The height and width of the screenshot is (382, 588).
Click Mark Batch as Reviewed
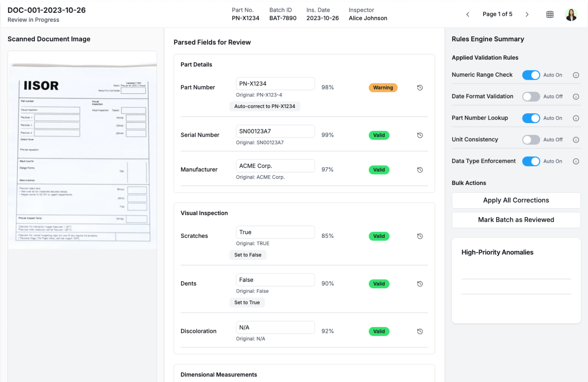point(516,220)
